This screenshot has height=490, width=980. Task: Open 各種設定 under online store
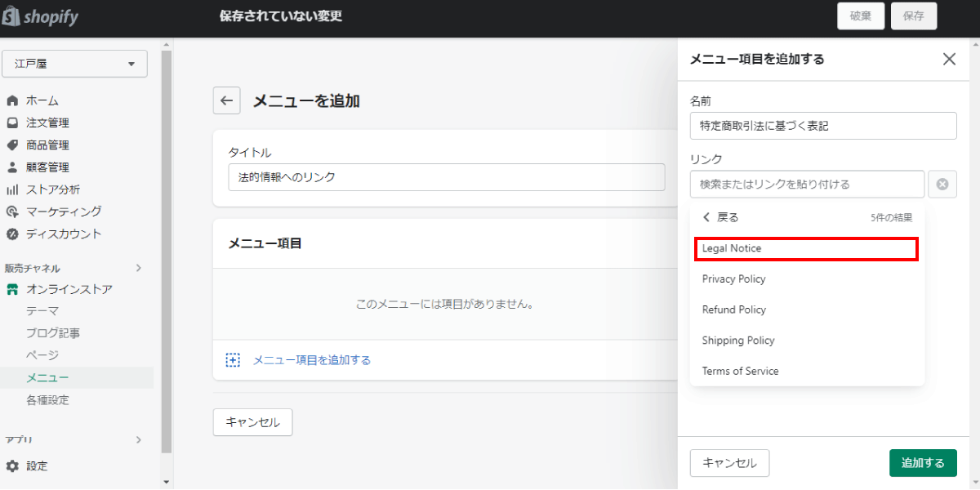click(47, 399)
